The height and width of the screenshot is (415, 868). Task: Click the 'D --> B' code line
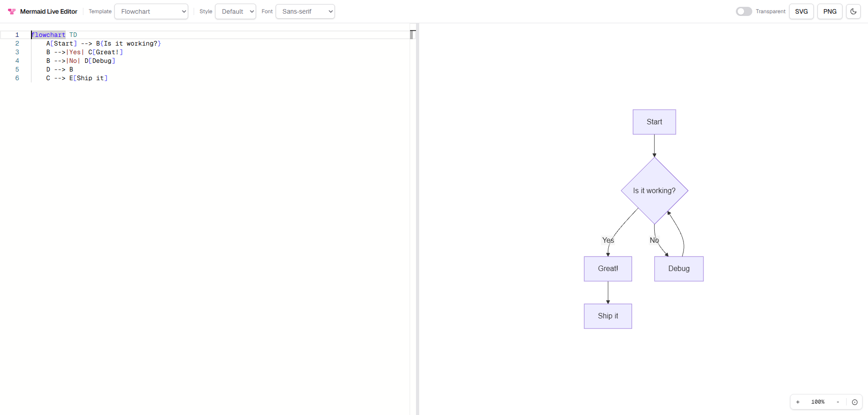tap(60, 70)
